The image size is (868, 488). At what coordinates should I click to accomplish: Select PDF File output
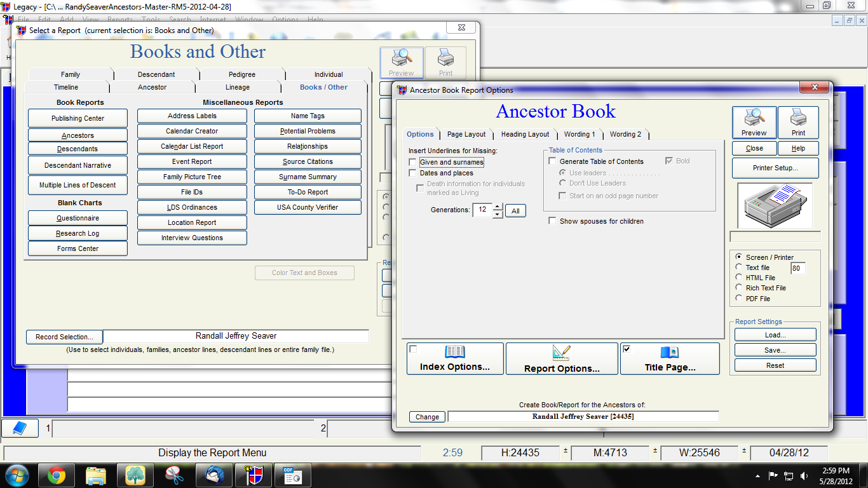coord(739,298)
